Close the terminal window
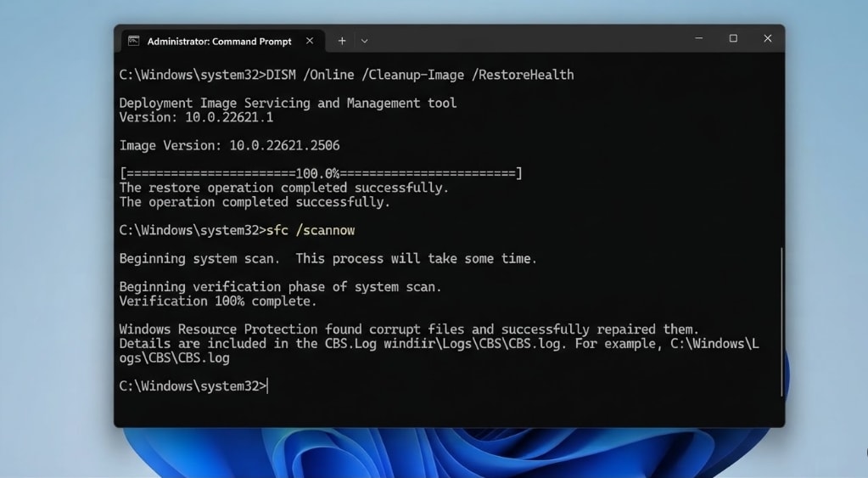 767,38
